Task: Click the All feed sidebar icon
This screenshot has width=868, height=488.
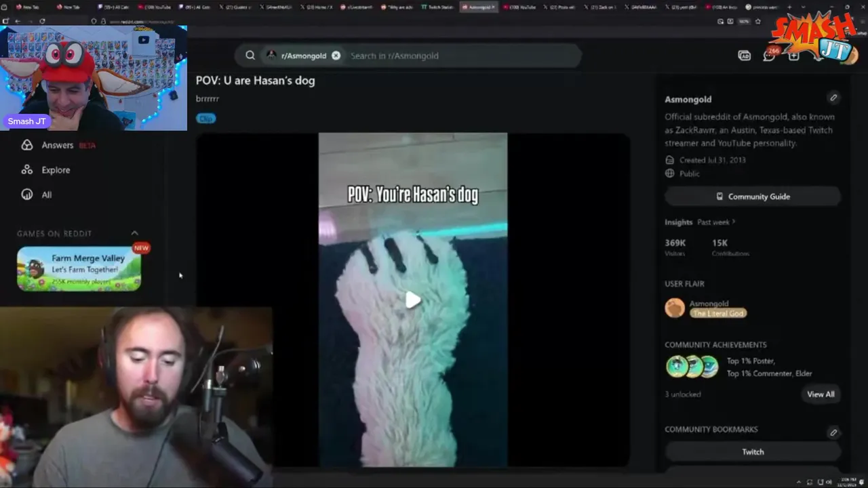Action: click(27, 195)
